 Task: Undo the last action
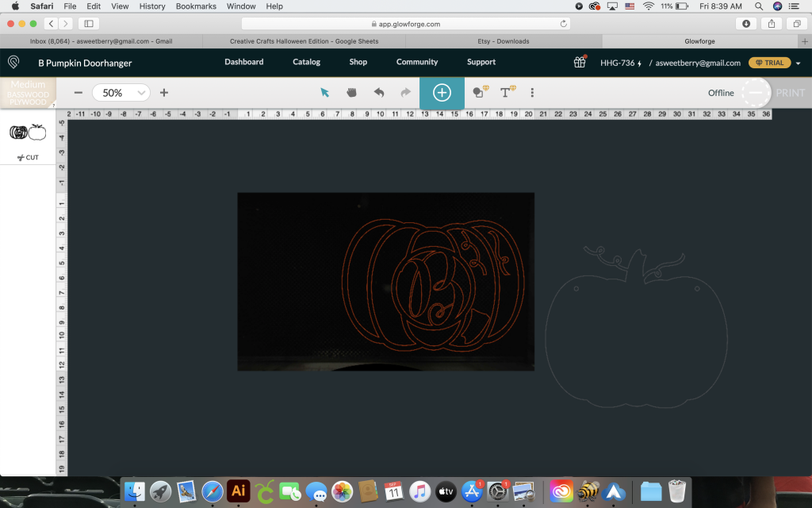click(x=379, y=92)
